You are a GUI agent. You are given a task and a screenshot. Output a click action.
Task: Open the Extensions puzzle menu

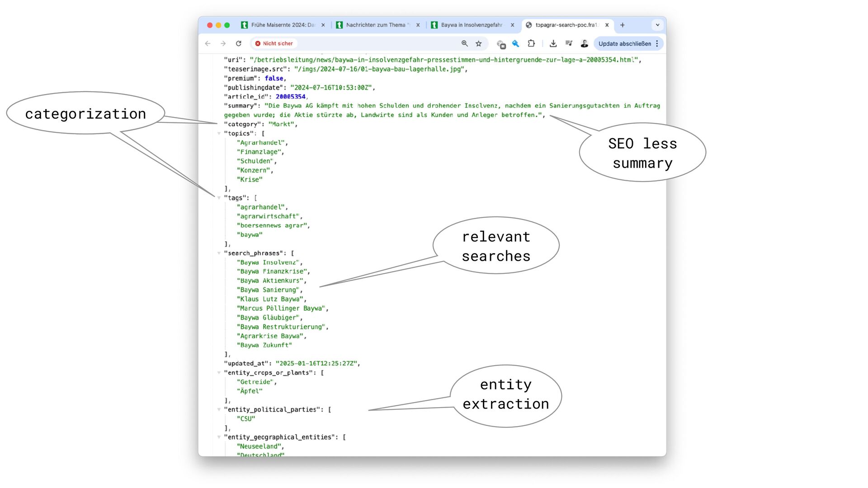[531, 43]
